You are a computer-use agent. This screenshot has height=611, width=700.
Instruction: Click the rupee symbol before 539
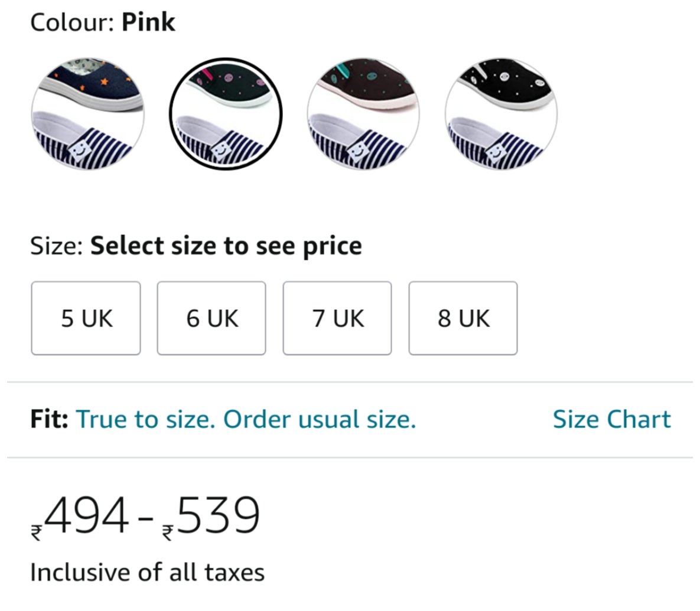point(168,532)
